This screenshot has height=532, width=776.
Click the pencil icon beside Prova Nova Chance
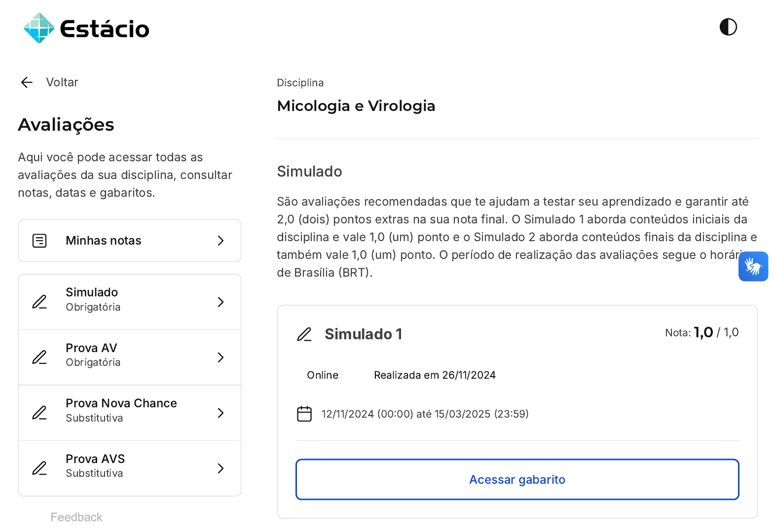pos(39,413)
